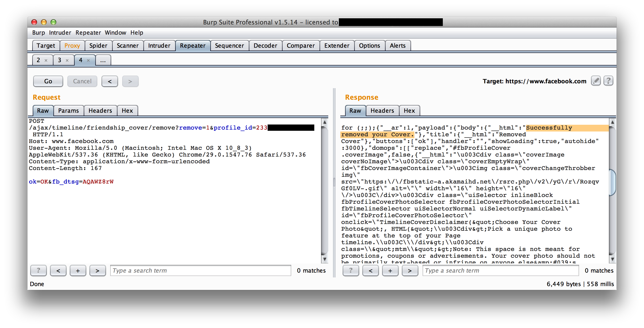The image size is (644, 328).
Task: Switch to the Decoder tool tab
Action: coord(265,46)
